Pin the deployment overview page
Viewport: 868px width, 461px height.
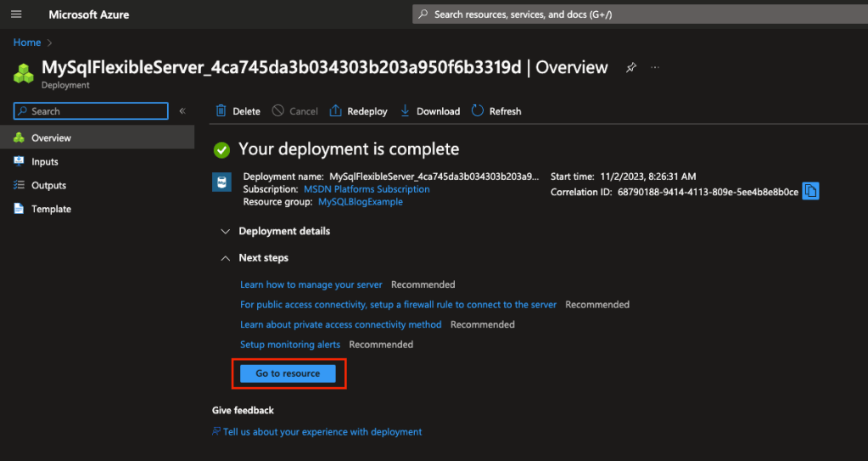pyautogui.click(x=630, y=68)
